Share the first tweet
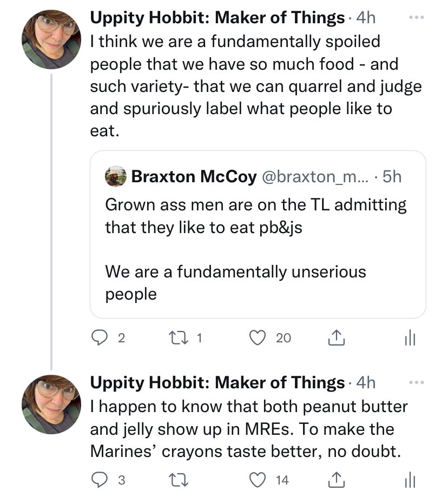The image size is (448, 497). click(336, 338)
